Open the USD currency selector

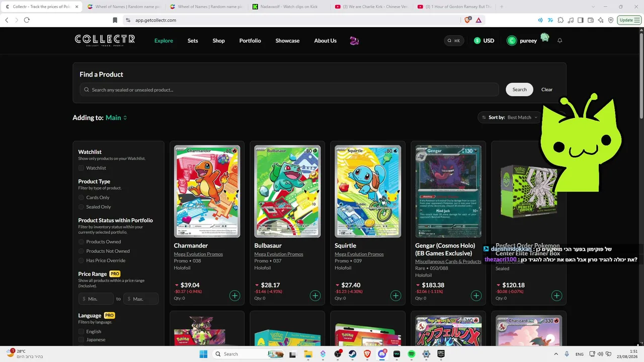(484, 41)
